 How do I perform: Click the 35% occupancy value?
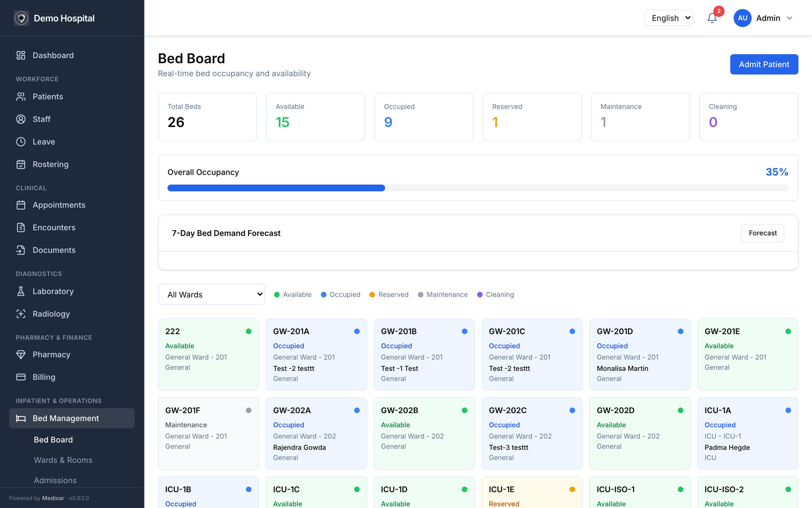(x=777, y=172)
